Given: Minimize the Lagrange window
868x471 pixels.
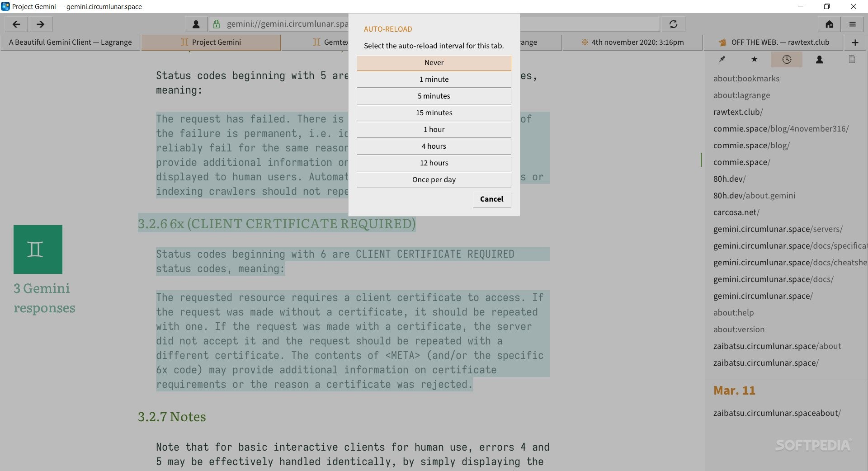Looking at the screenshot, I should pos(801,6).
